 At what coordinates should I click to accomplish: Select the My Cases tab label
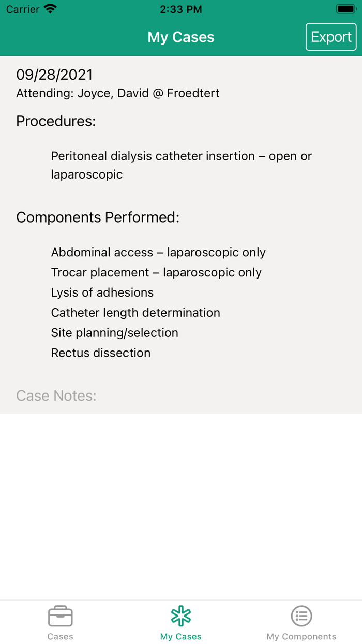pos(180,636)
